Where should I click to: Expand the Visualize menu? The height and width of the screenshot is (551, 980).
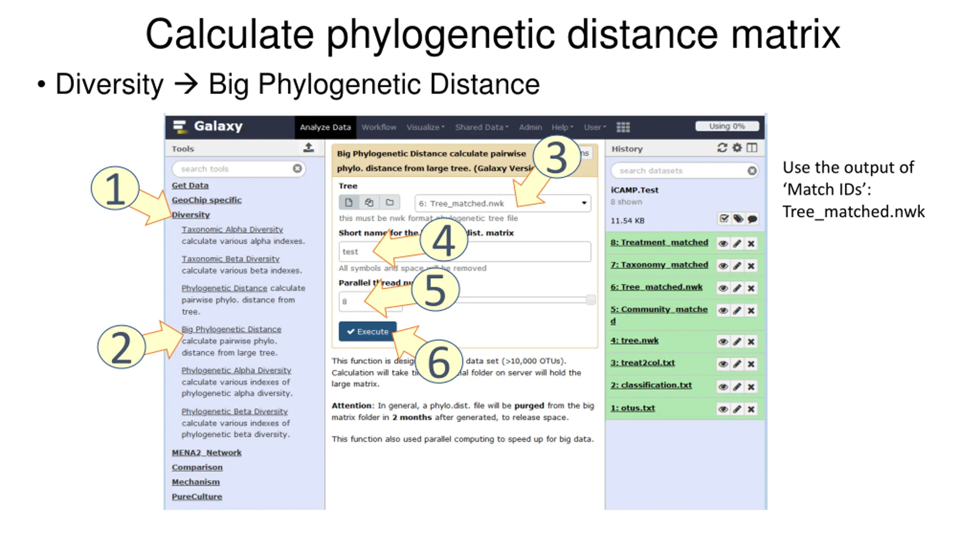(x=425, y=127)
